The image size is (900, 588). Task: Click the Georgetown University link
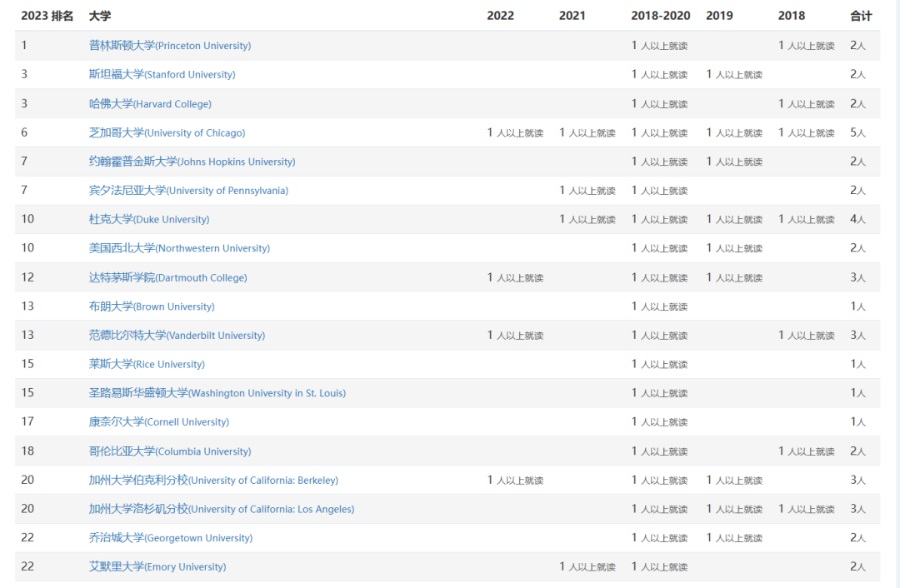click(x=171, y=538)
